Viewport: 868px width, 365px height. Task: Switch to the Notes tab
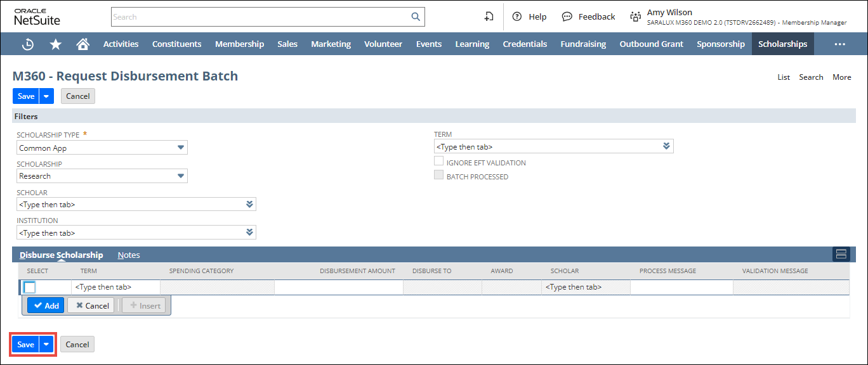click(129, 255)
